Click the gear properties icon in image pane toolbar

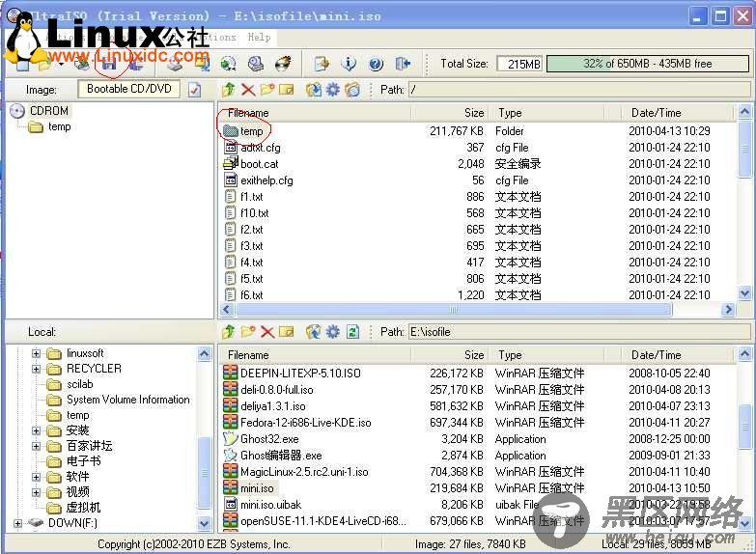333,90
